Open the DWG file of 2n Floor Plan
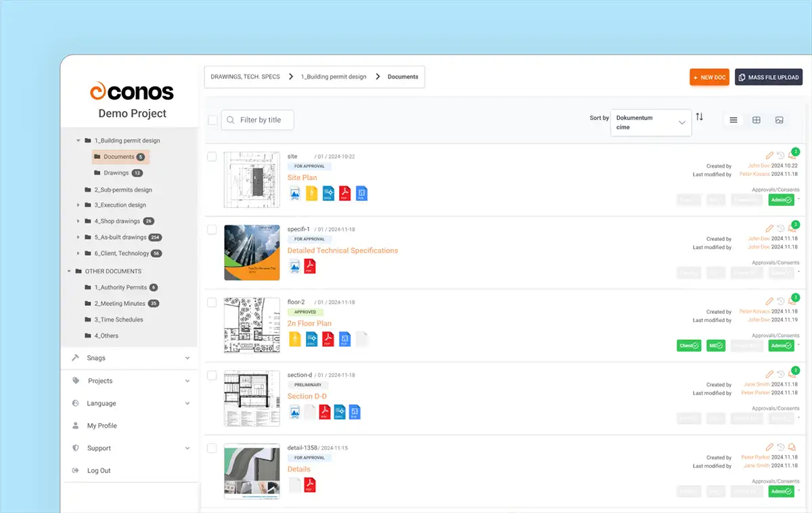The height and width of the screenshot is (513, 812). coord(311,339)
